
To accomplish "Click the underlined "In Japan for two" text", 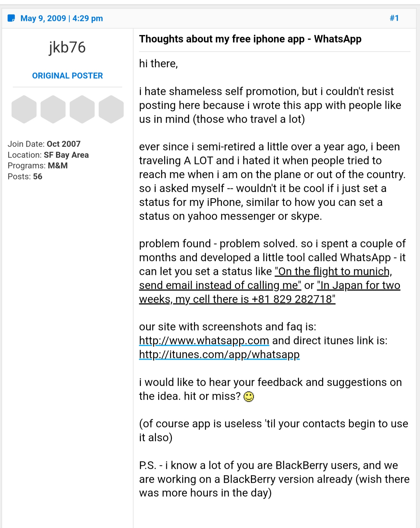I will [359, 285].
